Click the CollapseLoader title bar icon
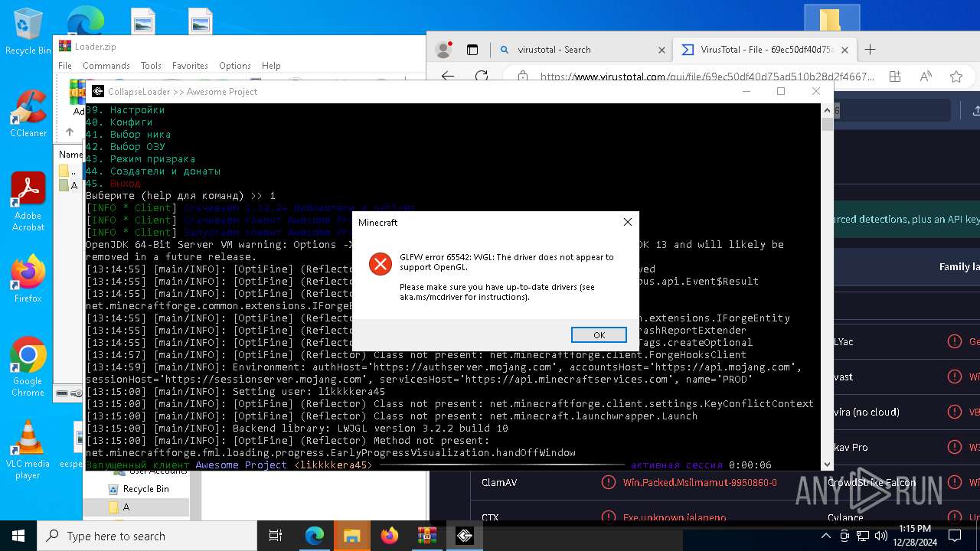980x551 pixels. (97, 91)
